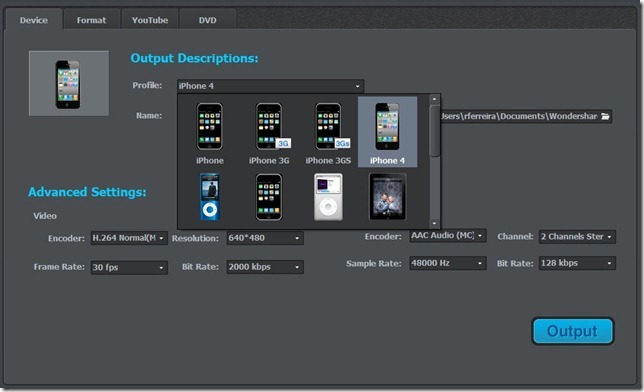Go to the YouTube tab
Image resolution: width=644 pixels, height=392 pixels.
[x=150, y=20]
